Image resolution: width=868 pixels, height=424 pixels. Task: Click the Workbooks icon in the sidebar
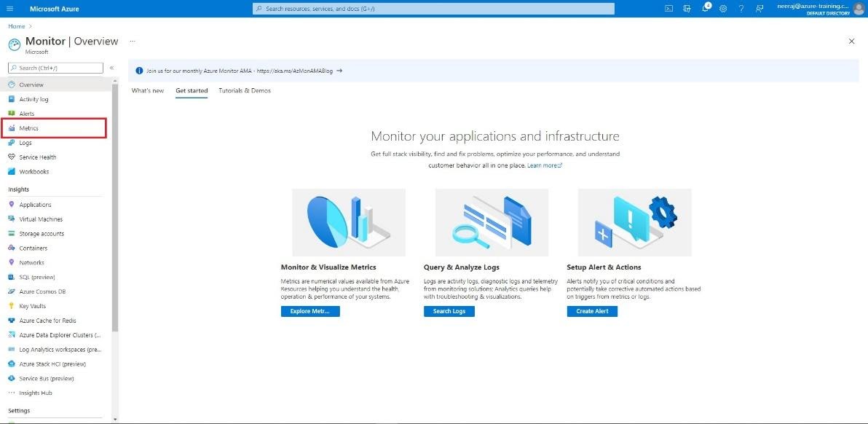click(x=12, y=172)
